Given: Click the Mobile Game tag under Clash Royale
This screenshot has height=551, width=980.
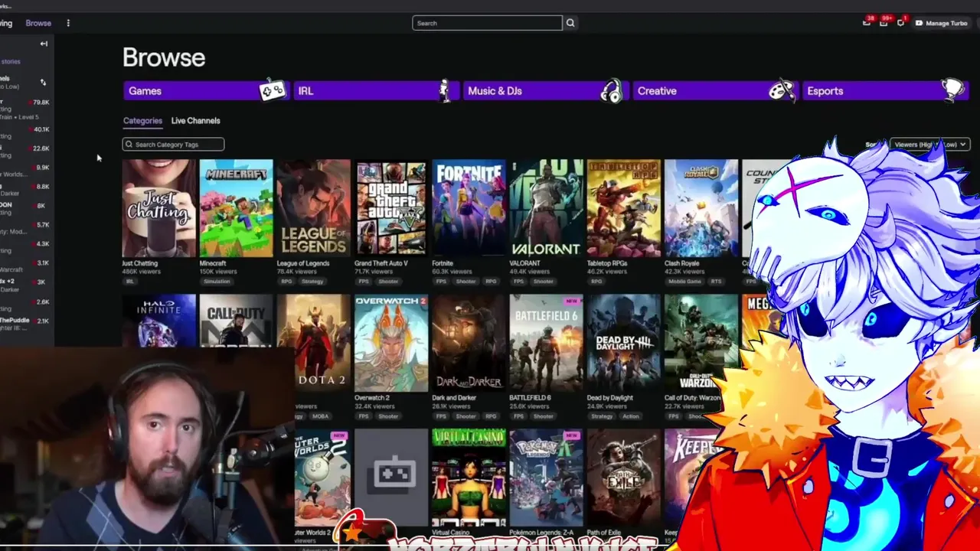Looking at the screenshot, I should (x=684, y=282).
